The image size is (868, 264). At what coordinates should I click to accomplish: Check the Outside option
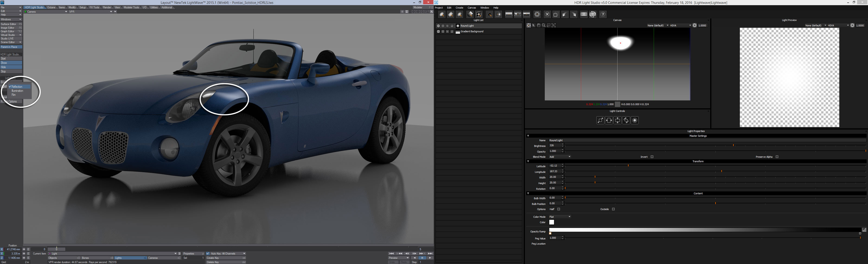pyautogui.click(x=613, y=209)
